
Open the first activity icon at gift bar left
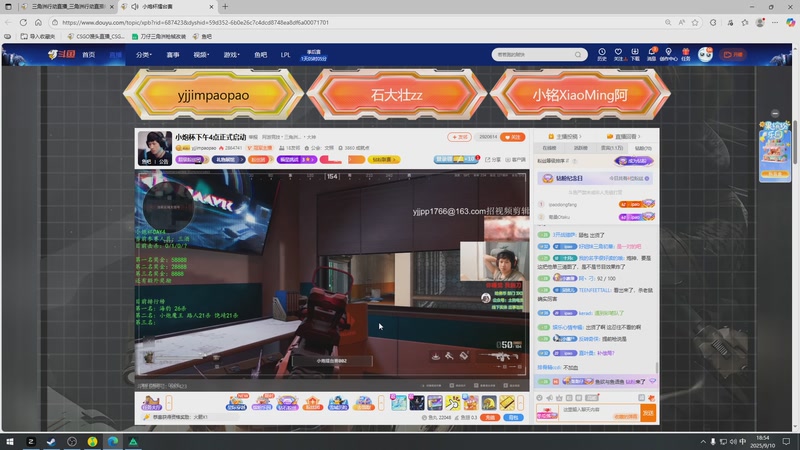pyautogui.click(x=151, y=403)
